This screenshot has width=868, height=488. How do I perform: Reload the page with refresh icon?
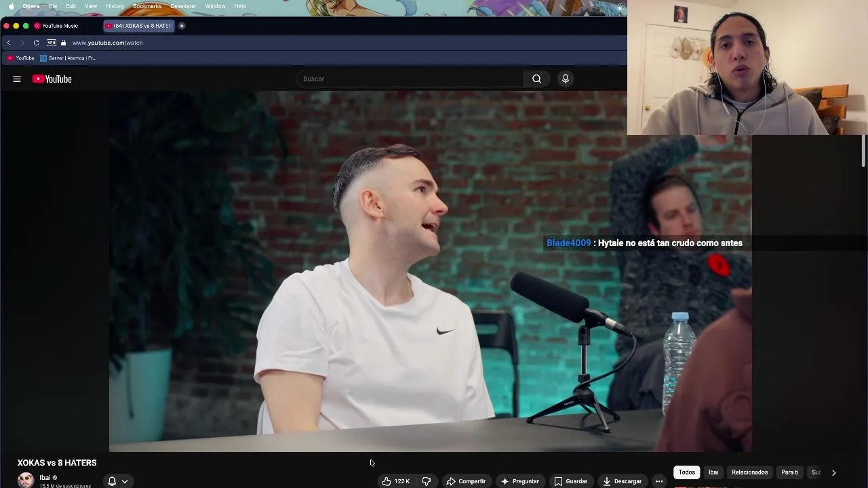36,43
